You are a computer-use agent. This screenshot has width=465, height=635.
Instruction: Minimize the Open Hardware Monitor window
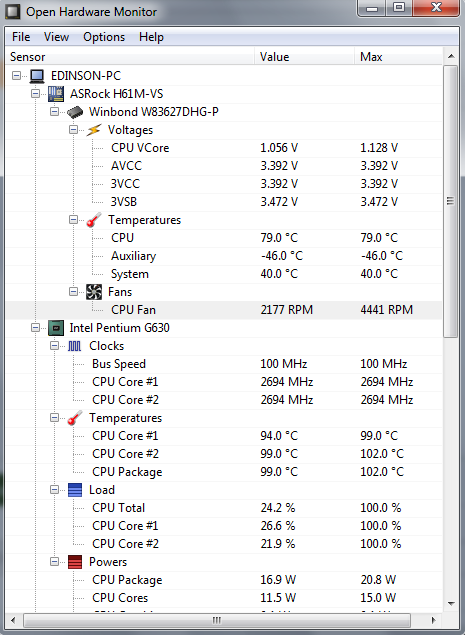[372, 8]
